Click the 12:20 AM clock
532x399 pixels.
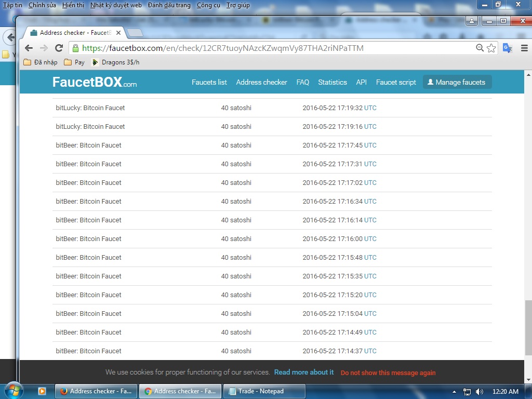(x=506, y=392)
